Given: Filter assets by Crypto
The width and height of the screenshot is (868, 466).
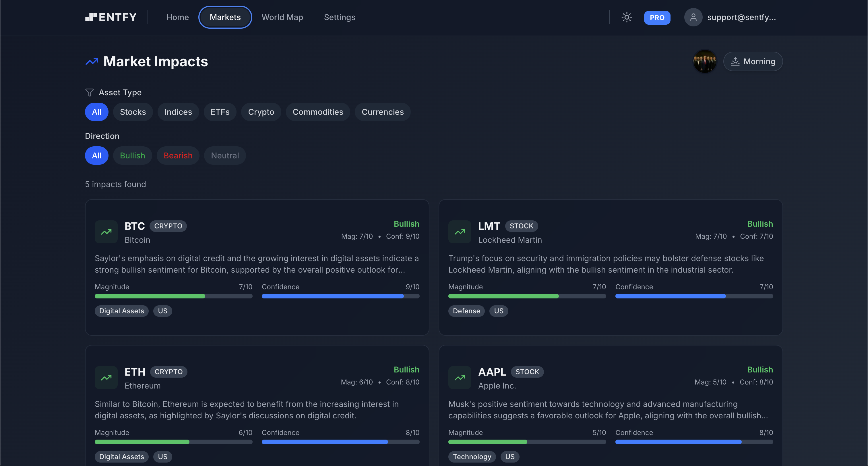Looking at the screenshot, I should pos(261,112).
